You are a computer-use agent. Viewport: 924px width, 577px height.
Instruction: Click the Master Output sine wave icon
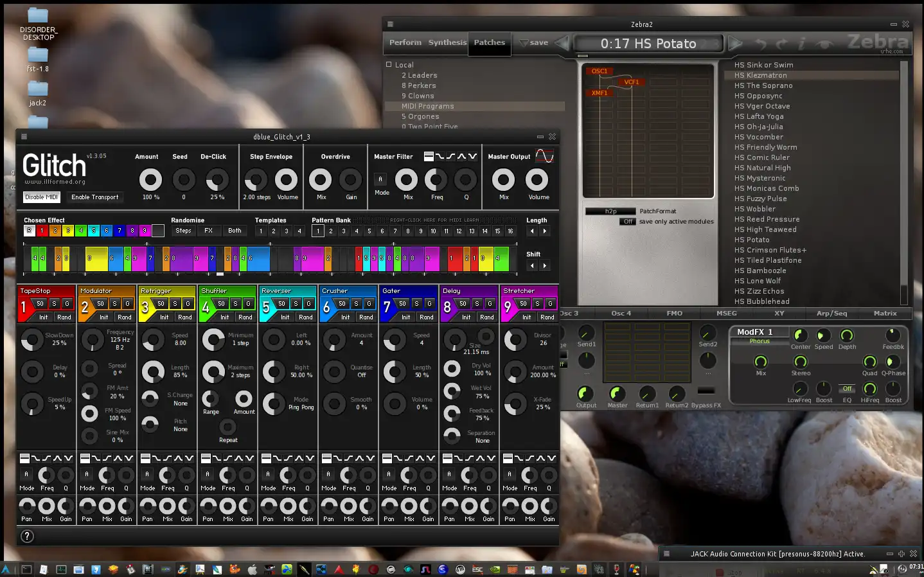click(544, 156)
